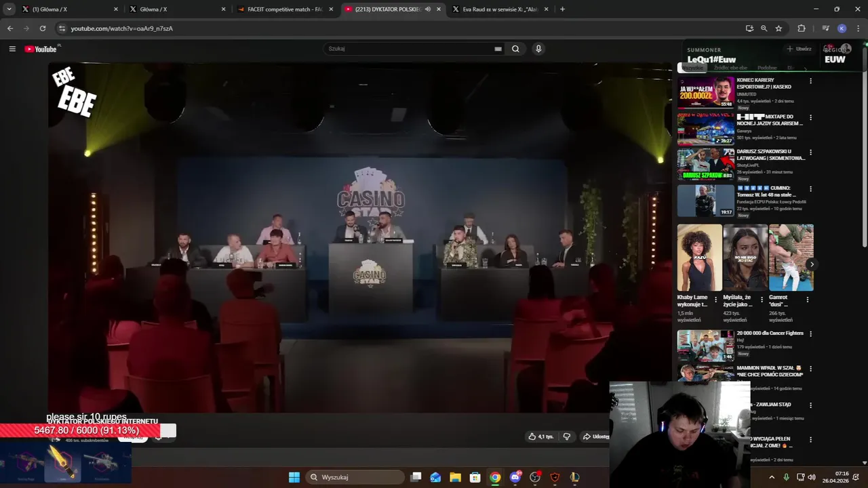Viewport: 868px width, 488px height.
Task: Open CUMINO Tomasz W. video thumbnail
Action: point(706,201)
